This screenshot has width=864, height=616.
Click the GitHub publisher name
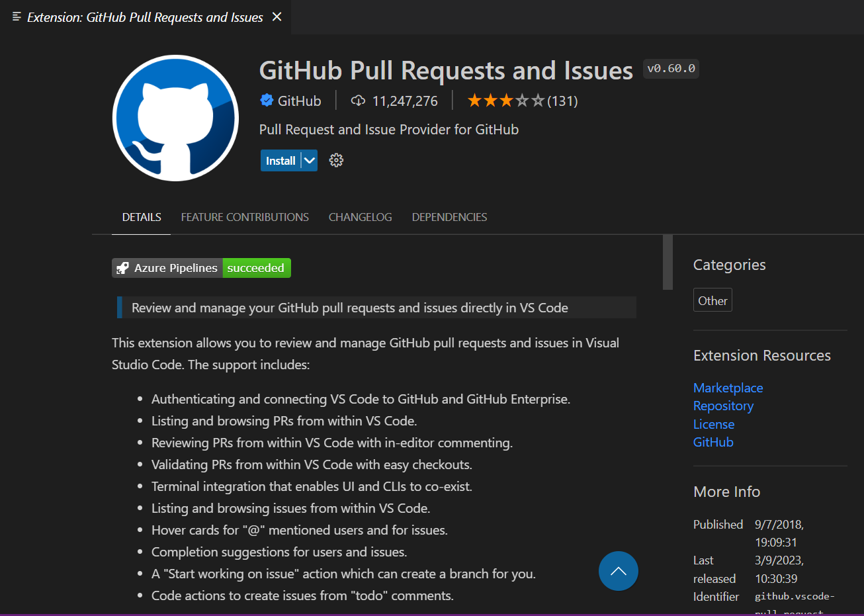click(299, 101)
